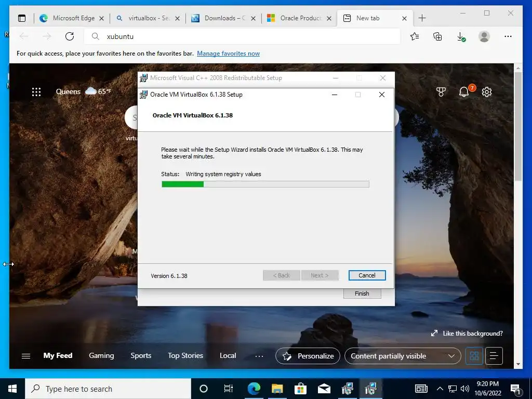This screenshot has width=532, height=399.
Task: Show hidden system tray icons chevron
Action: click(440, 389)
